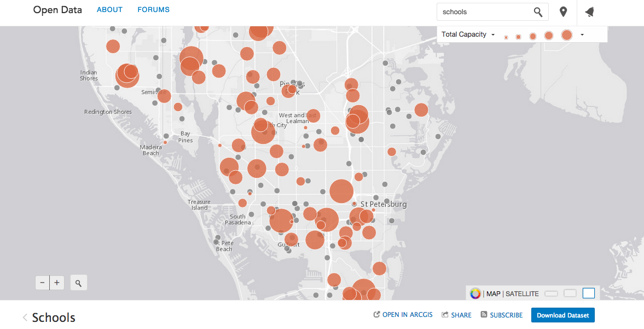
Task: Switch basemap to SATELLITE view
Action: 522,293
